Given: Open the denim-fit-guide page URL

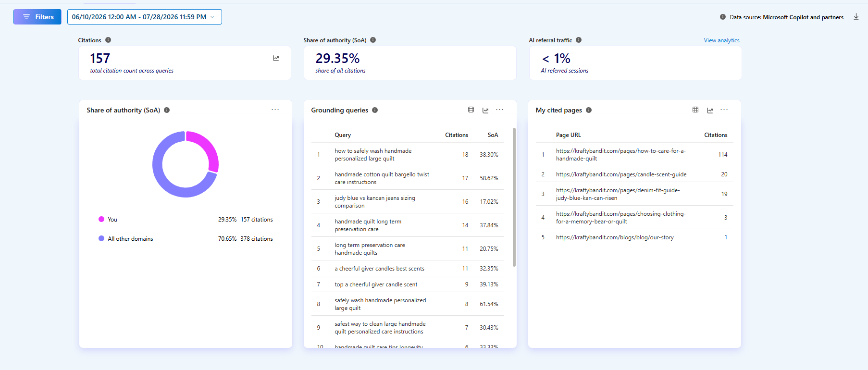Looking at the screenshot, I should coord(618,194).
